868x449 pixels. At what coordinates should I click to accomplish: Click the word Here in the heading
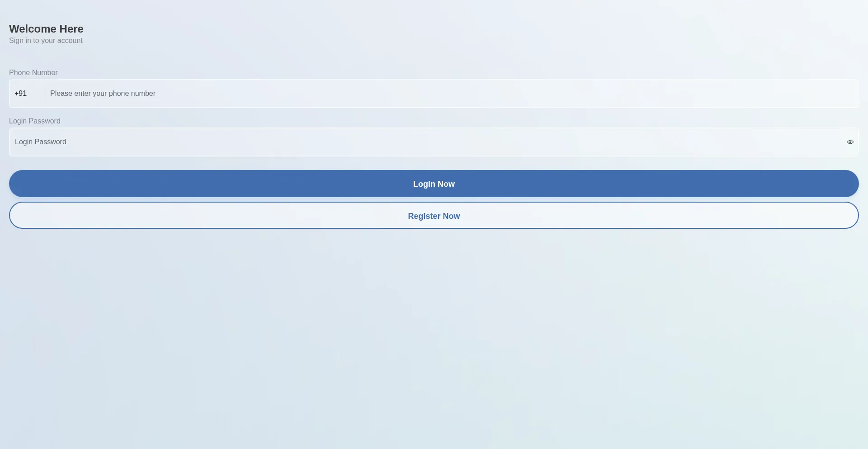[71, 29]
